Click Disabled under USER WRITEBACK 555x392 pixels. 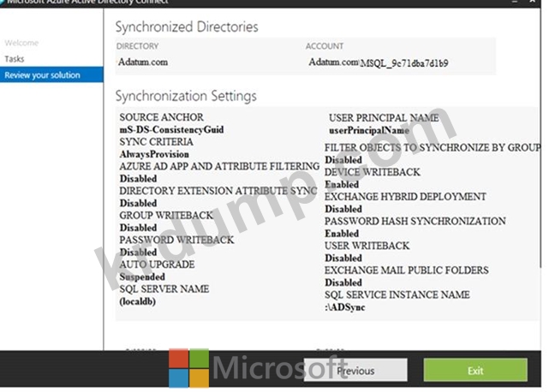[x=343, y=258]
